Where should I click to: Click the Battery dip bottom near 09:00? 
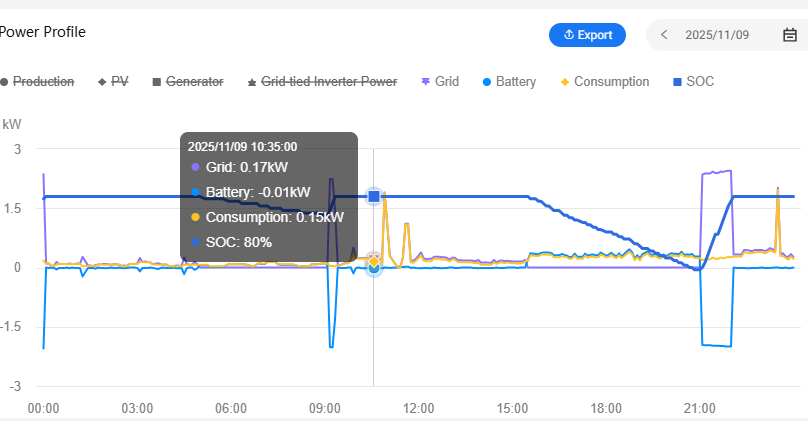(x=331, y=346)
